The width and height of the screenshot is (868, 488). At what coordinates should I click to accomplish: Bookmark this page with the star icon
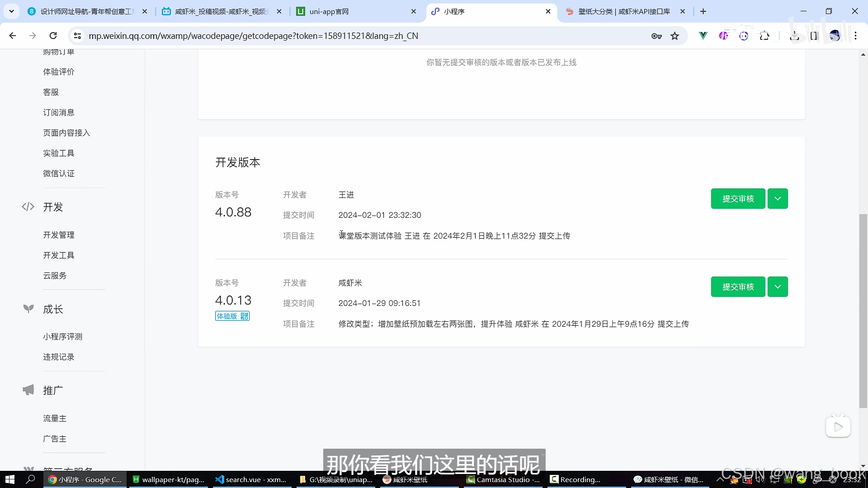click(x=675, y=36)
